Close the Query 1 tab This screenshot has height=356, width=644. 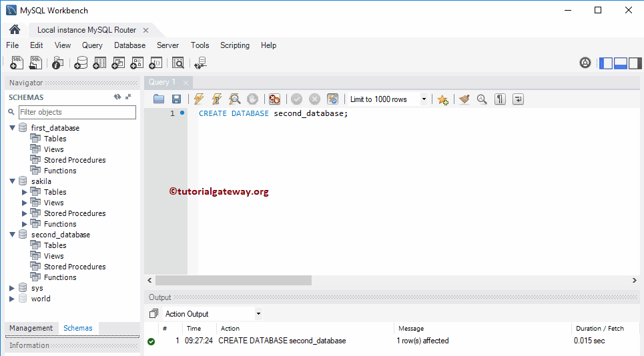pos(186,83)
